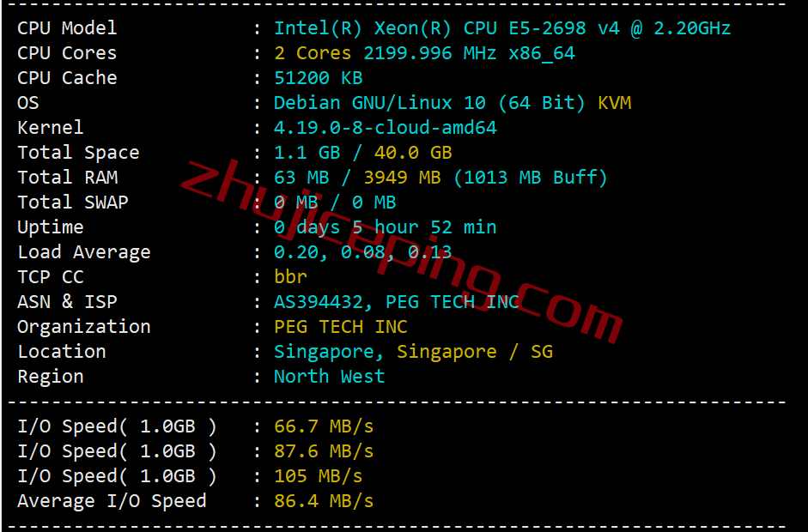Click the 105 MB/s I/O speed
Image resolution: width=808 pixels, height=532 pixels.
(318, 476)
